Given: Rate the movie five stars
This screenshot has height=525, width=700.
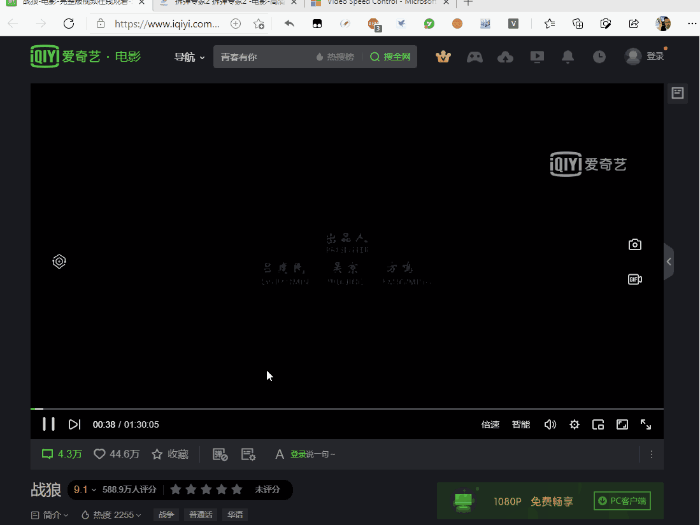Looking at the screenshot, I should click(237, 490).
